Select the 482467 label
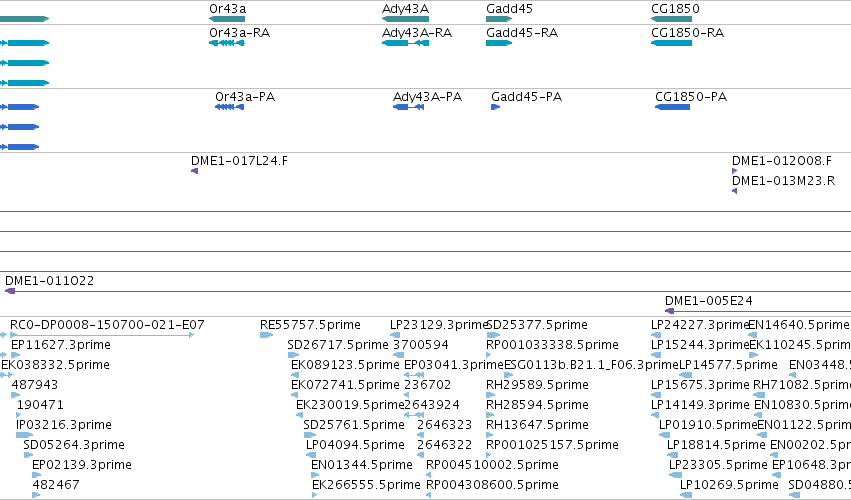The image size is (851, 500). pos(56,485)
